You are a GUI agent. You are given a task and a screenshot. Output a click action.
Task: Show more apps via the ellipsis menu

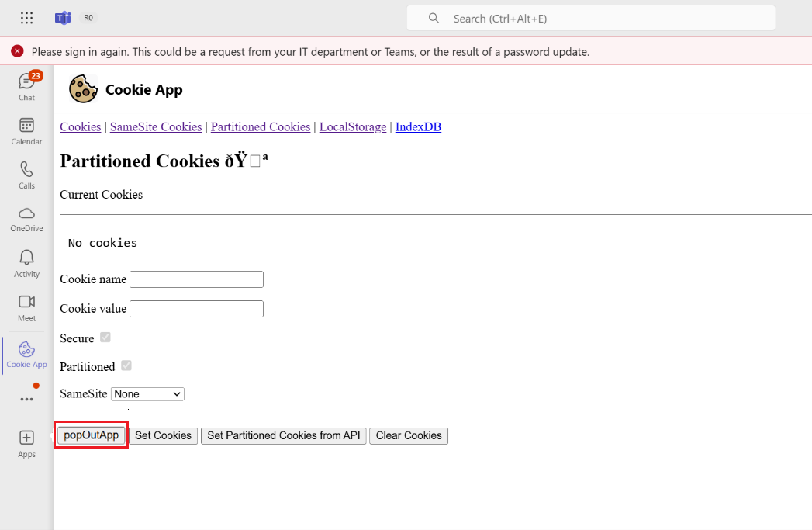[x=26, y=397]
